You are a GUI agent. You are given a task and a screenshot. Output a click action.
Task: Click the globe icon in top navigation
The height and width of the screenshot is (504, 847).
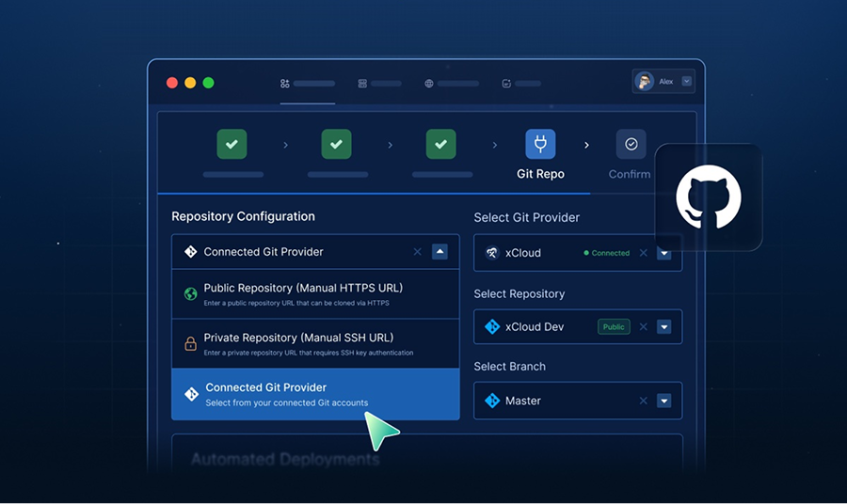429,84
